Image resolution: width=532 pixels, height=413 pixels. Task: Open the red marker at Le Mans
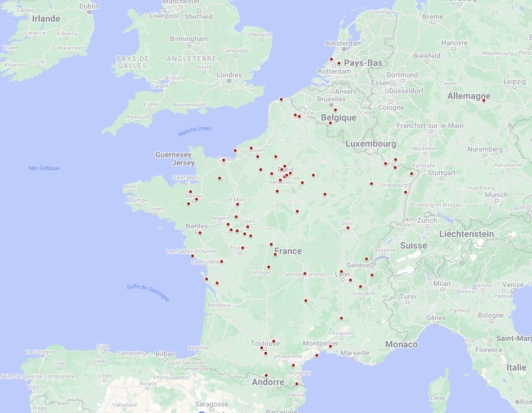pos(237,204)
